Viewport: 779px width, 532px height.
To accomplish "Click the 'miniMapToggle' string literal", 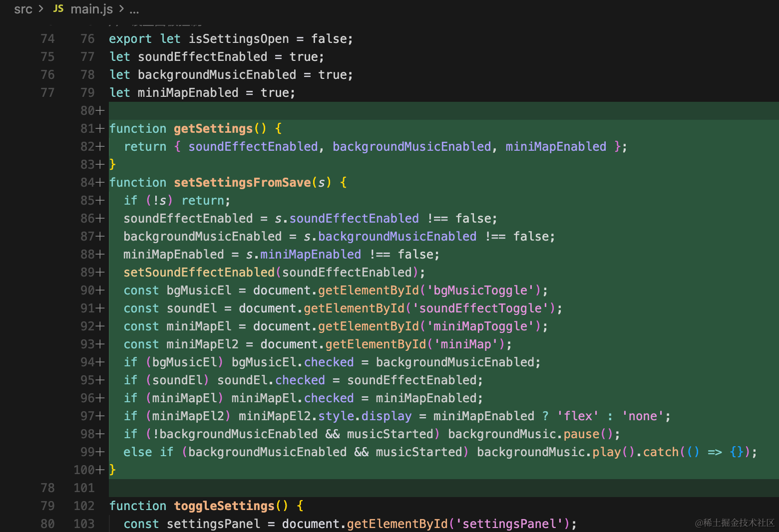I will 480,326.
